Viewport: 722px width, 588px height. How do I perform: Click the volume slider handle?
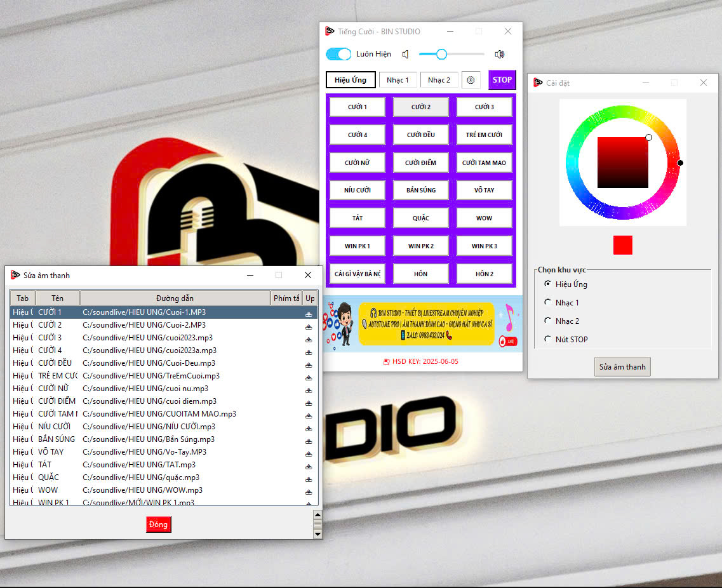(441, 55)
